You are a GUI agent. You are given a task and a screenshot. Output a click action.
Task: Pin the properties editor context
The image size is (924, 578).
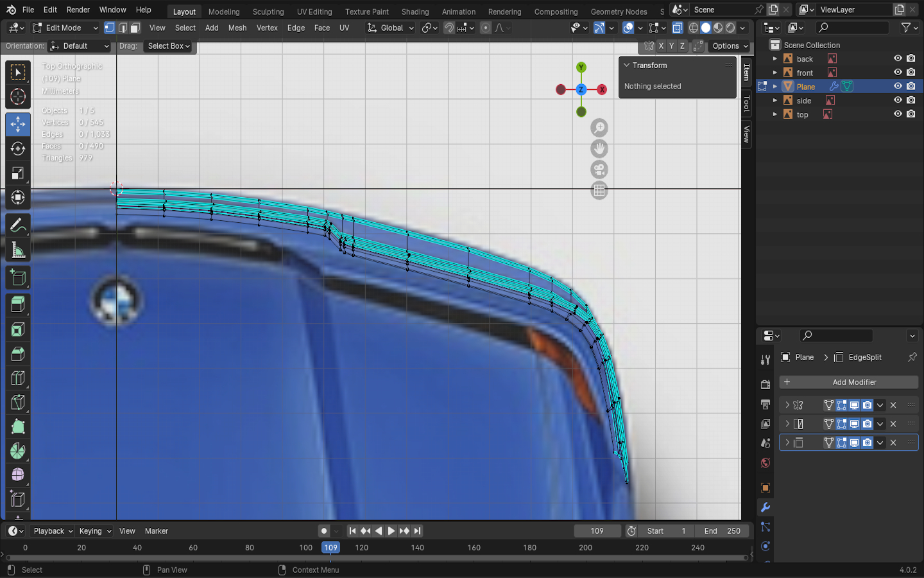tap(912, 357)
